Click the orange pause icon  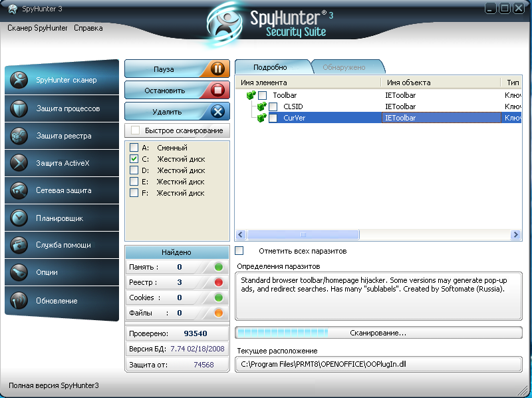pos(217,69)
